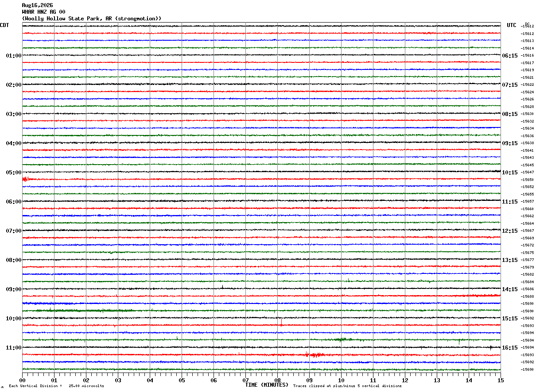
Task: Click the green noisy signal near minute 10
Action: click(344, 339)
